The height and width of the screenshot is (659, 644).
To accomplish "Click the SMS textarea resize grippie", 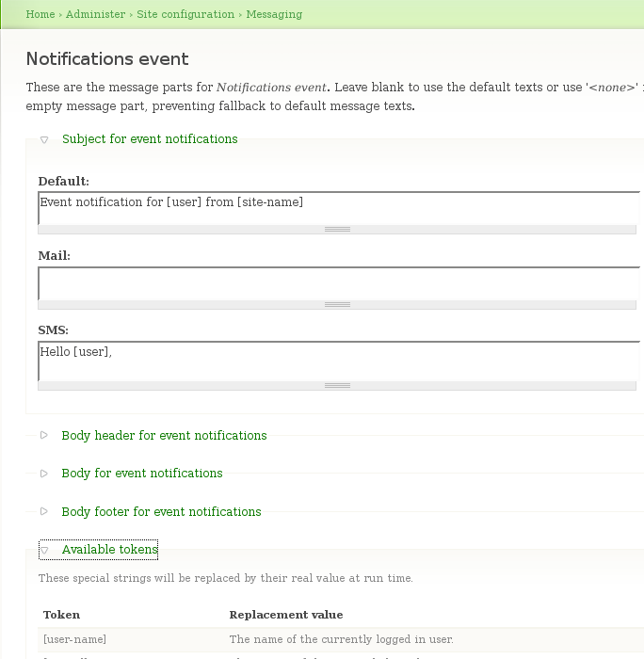I will tap(337, 385).
